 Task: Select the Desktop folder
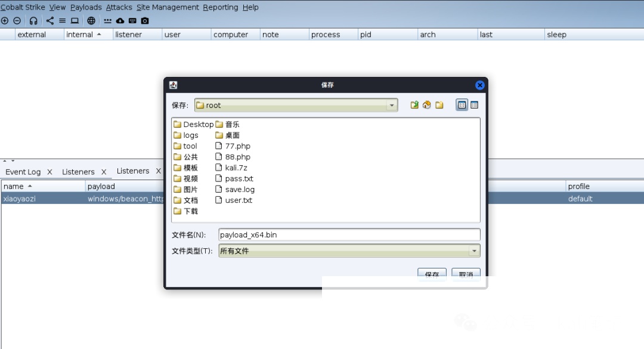tap(193, 124)
